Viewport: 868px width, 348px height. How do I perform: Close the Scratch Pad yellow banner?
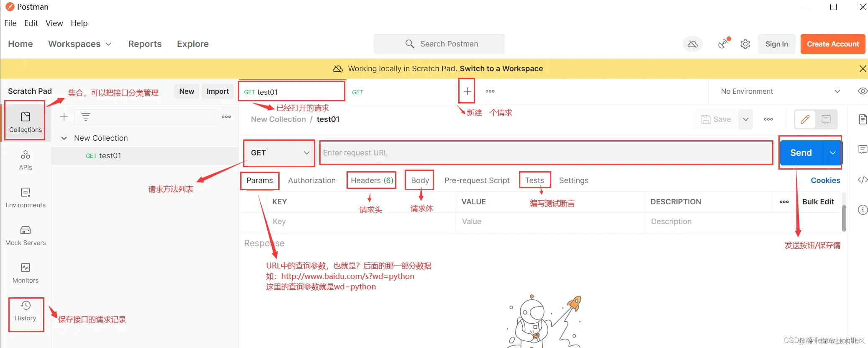click(863, 69)
